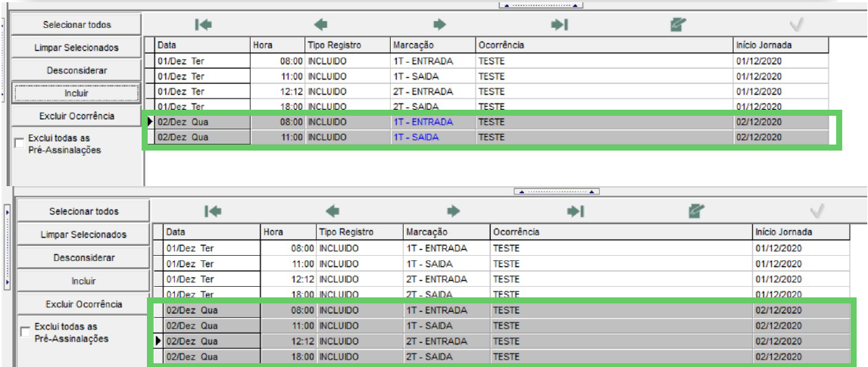Viewport: 868px width, 367px height.
Task: Go to first record in upper panel
Action: pyautogui.click(x=203, y=24)
